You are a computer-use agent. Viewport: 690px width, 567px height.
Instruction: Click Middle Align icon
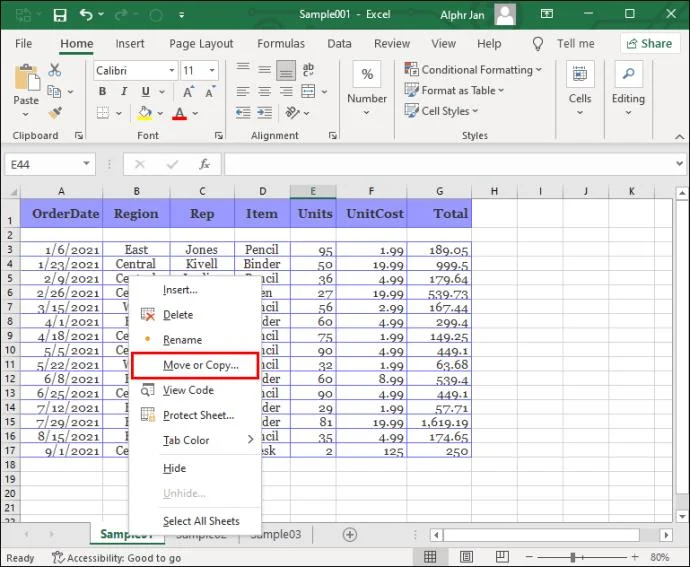(264, 70)
